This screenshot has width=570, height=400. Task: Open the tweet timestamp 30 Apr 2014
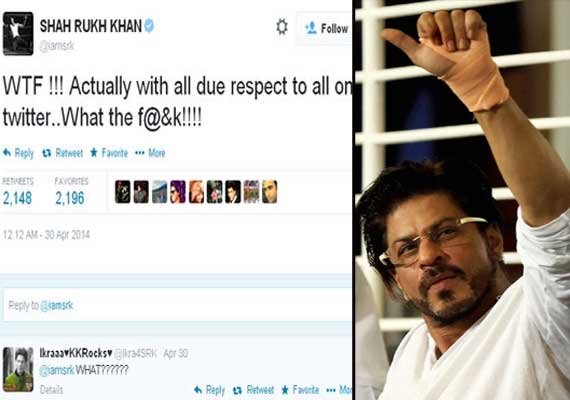pos(46,235)
